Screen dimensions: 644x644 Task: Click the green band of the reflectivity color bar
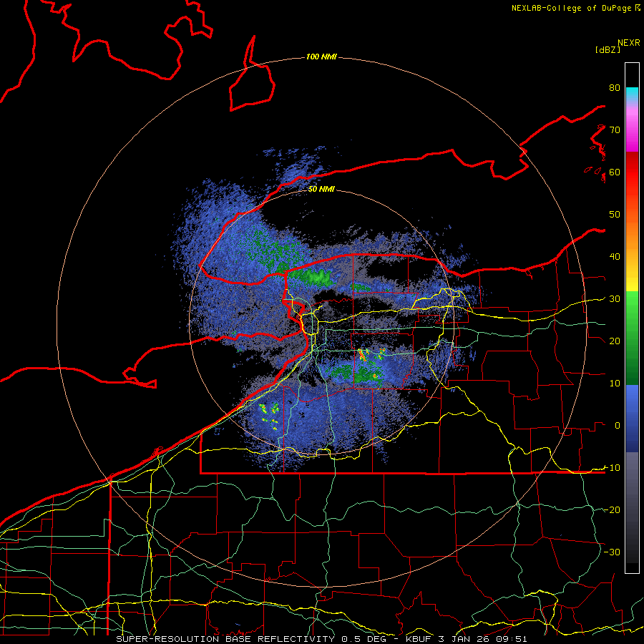(x=632, y=338)
